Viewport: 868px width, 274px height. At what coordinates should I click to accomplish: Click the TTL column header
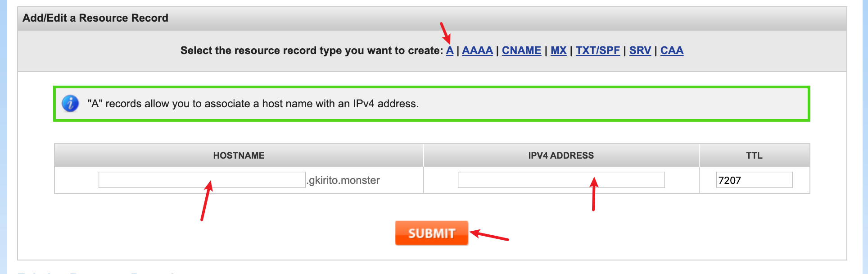[x=754, y=155]
